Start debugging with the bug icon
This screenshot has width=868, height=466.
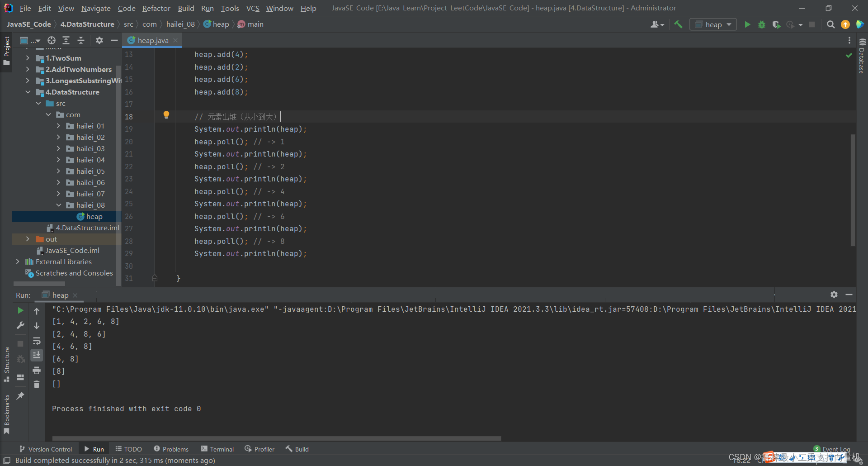[x=762, y=24]
